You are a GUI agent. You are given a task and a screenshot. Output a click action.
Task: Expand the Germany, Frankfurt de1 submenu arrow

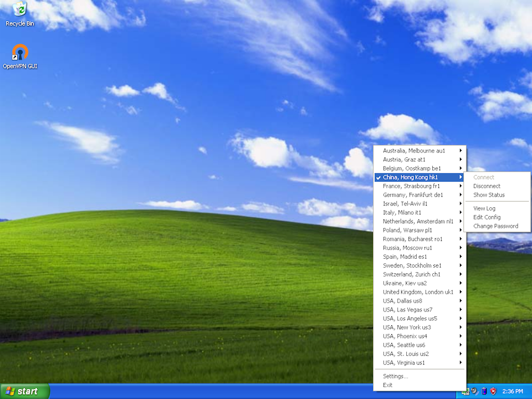coord(461,195)
